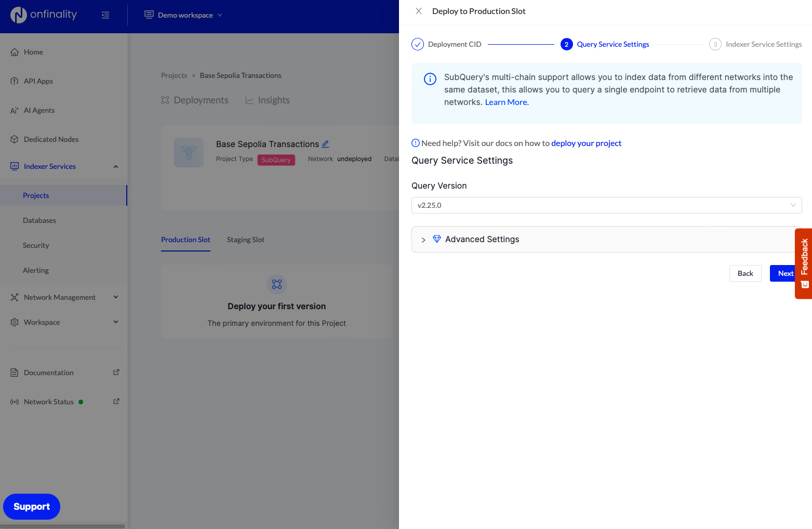The image size is (812, 529).
Task: Open the AI Agents section
Action: coord(39,110)
